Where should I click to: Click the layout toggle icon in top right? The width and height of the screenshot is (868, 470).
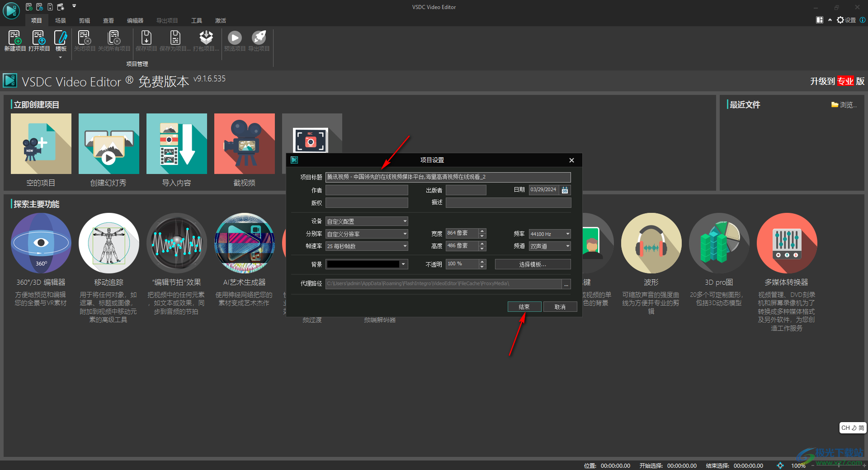click(820, 20)
